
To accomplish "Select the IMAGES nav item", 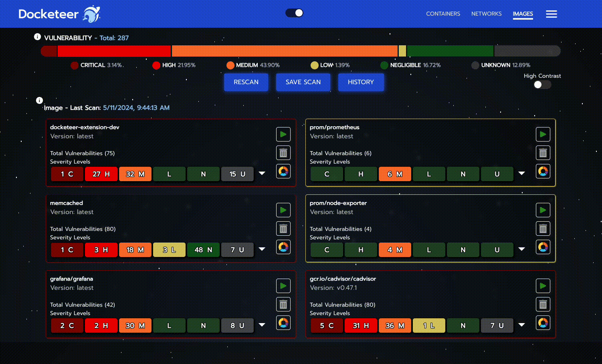I will 523,14.
